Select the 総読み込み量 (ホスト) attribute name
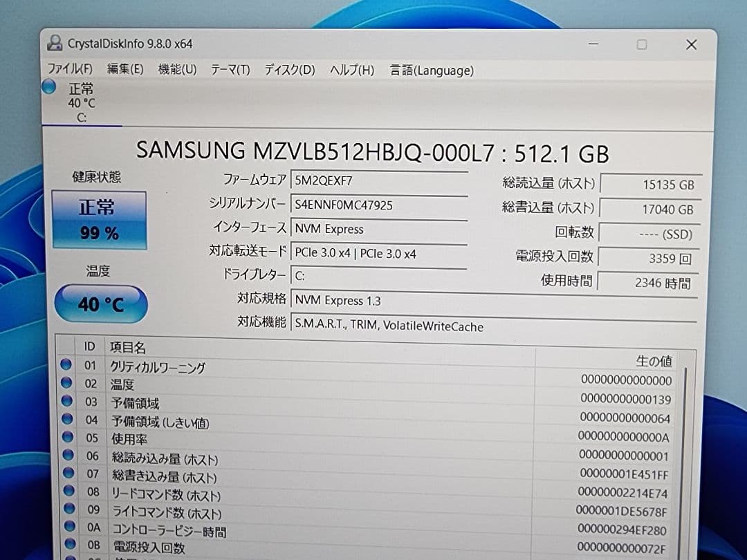The image size is (747, 560). (165, 458)
